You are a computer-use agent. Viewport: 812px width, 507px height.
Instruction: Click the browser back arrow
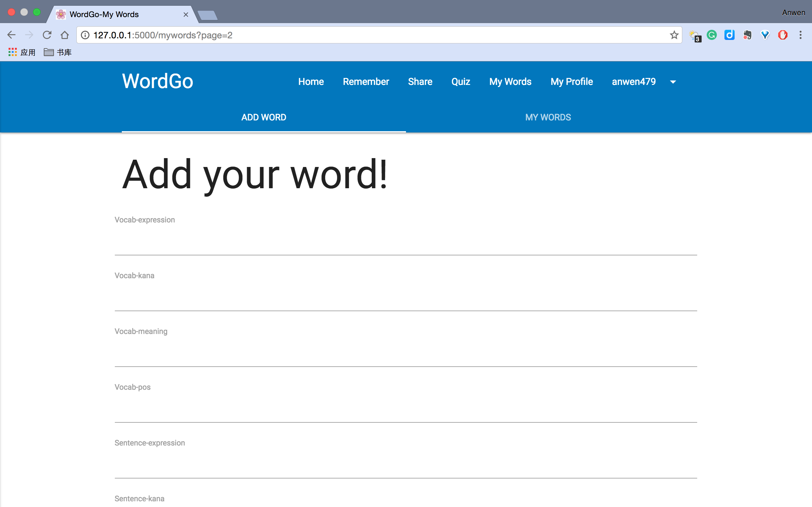point(11,35)
